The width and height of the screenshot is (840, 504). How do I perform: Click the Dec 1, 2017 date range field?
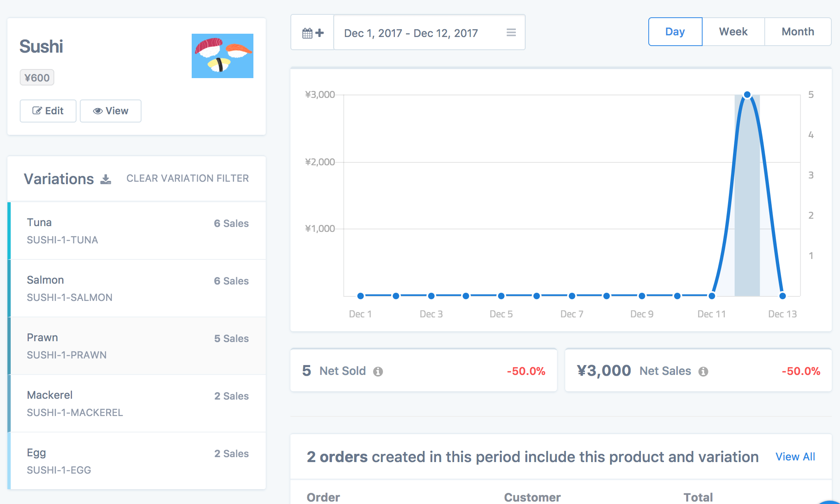pos(411,33)
